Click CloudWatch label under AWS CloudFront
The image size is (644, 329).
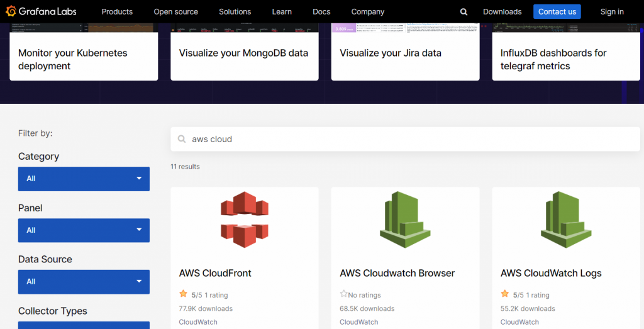tap(198, 322)
